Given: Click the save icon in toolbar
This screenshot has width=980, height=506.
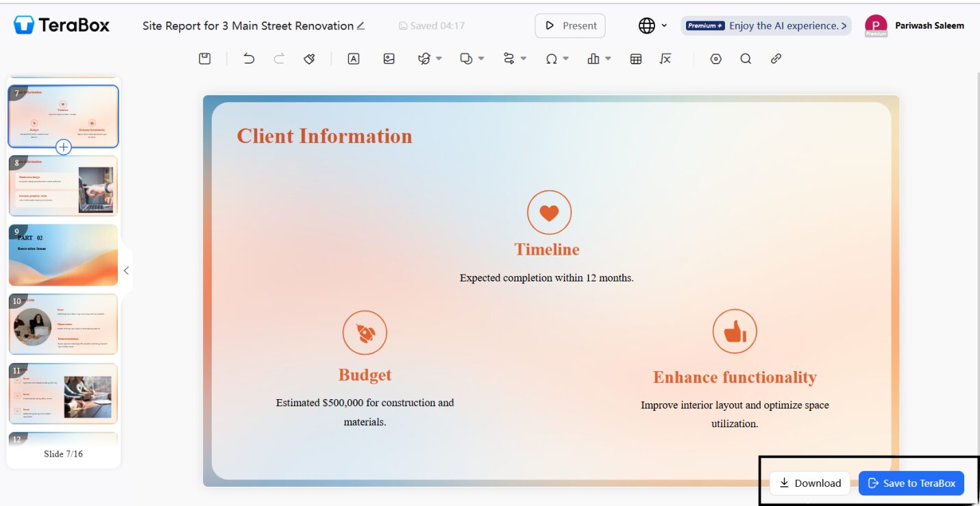Looking at the screenshot, I should coord(204,59).
